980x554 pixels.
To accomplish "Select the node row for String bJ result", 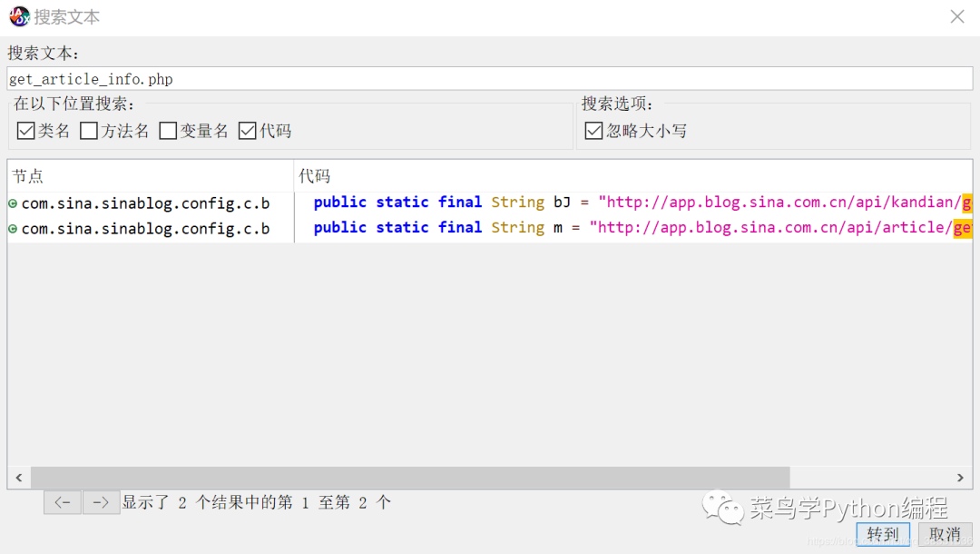I will click(x=150, y=203).
